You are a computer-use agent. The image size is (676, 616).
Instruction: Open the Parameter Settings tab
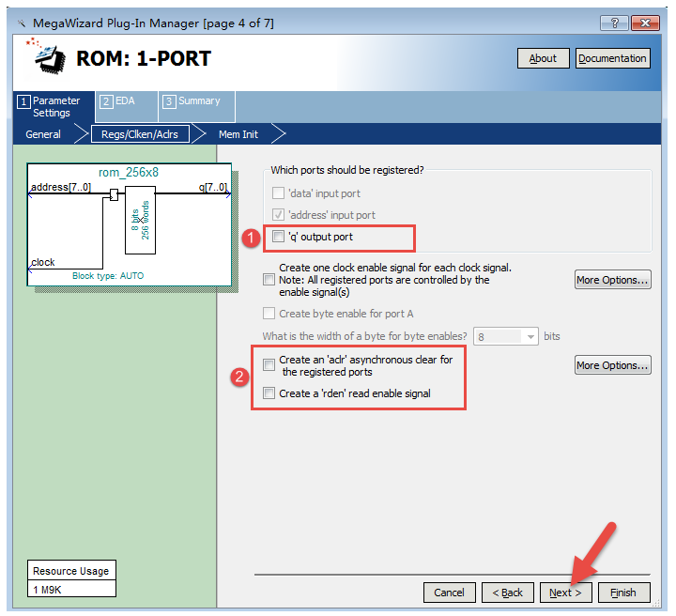pos(54,106)
